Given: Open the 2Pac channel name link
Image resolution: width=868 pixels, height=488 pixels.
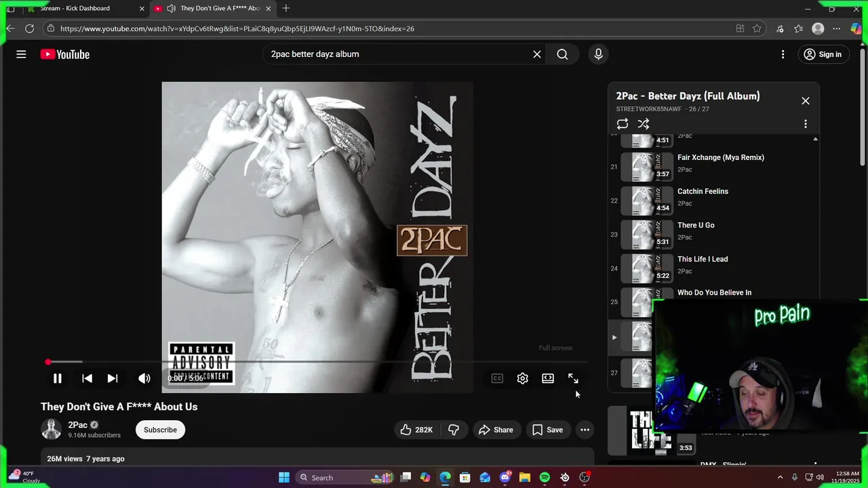Looking at the screenshot, I should (77, 425).
